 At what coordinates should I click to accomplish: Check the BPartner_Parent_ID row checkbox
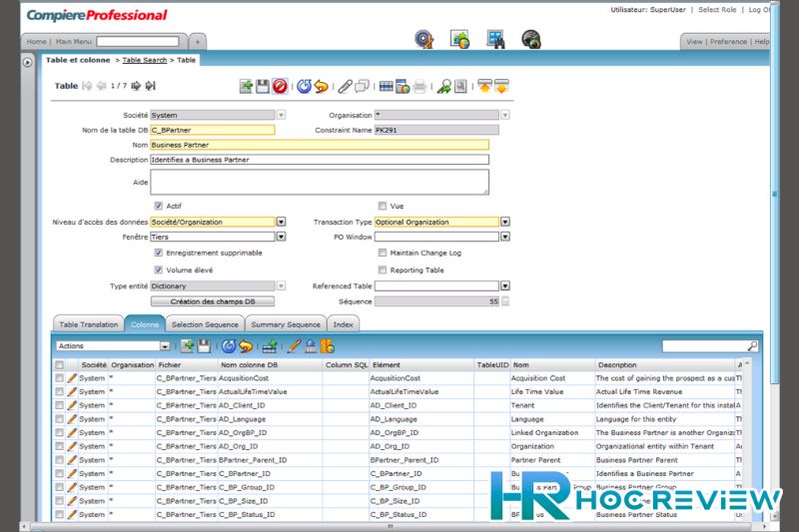tap(60, 460)
